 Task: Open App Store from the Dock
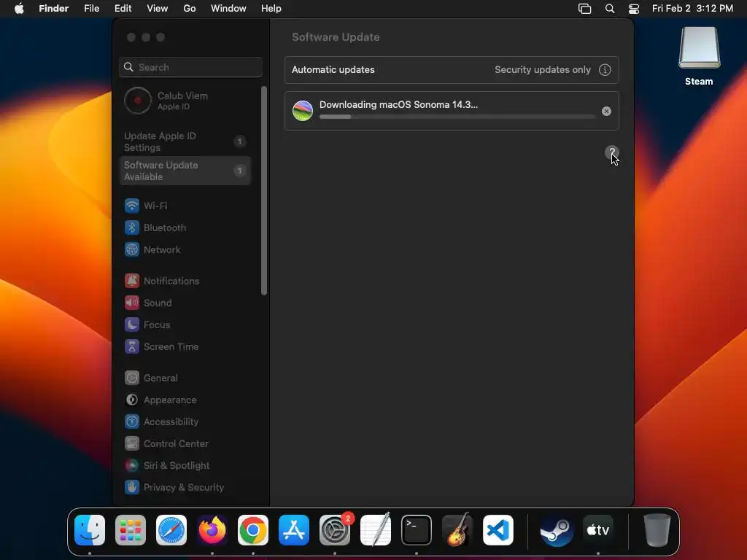tap(294, 530)
